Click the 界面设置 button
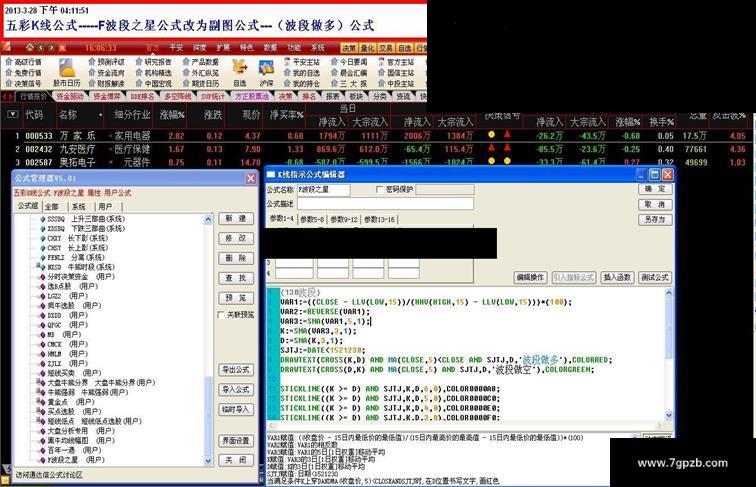Screen dimensions: 756x487 (x=236, y=440)
